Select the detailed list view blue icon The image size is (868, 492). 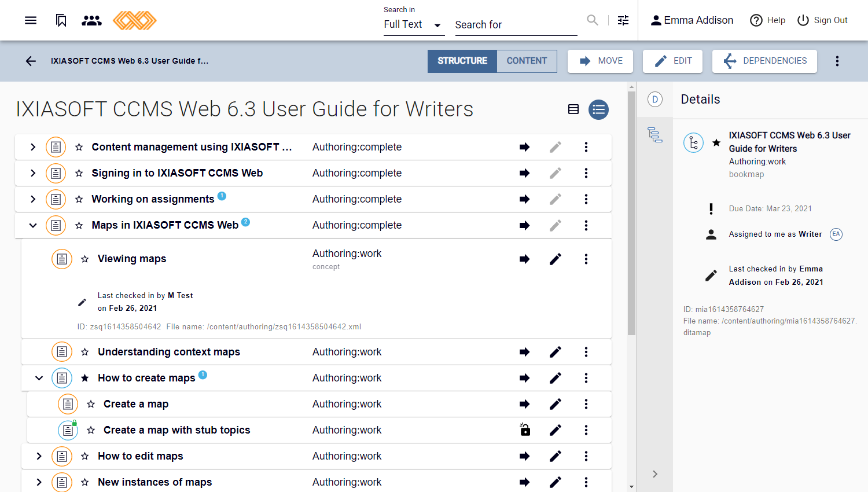point(599,109)
